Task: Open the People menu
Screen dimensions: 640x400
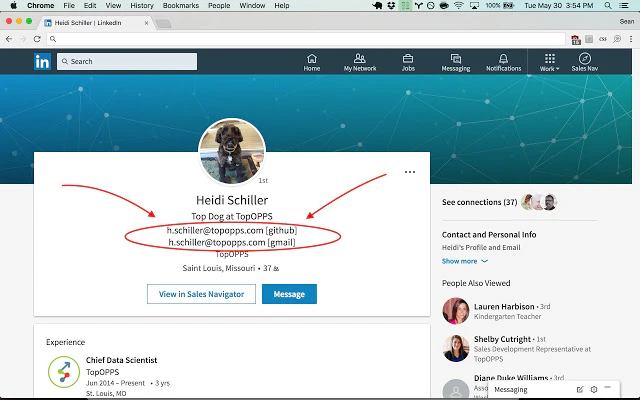Action: (x=219, y=5)
